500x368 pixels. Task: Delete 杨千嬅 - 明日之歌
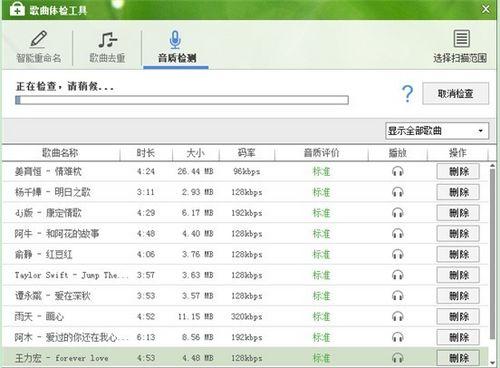click(458, 192)
